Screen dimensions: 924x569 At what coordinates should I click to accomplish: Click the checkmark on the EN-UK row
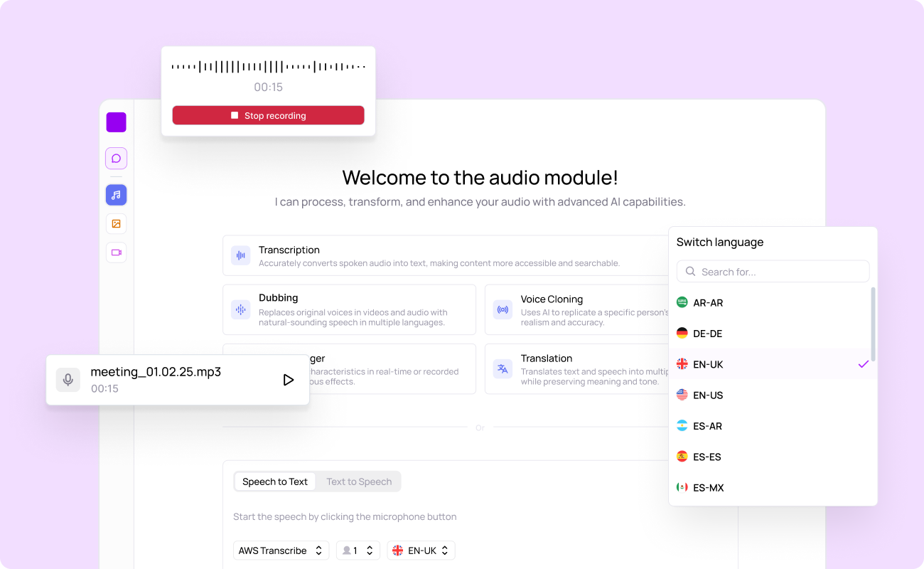[x=864, y=364]
